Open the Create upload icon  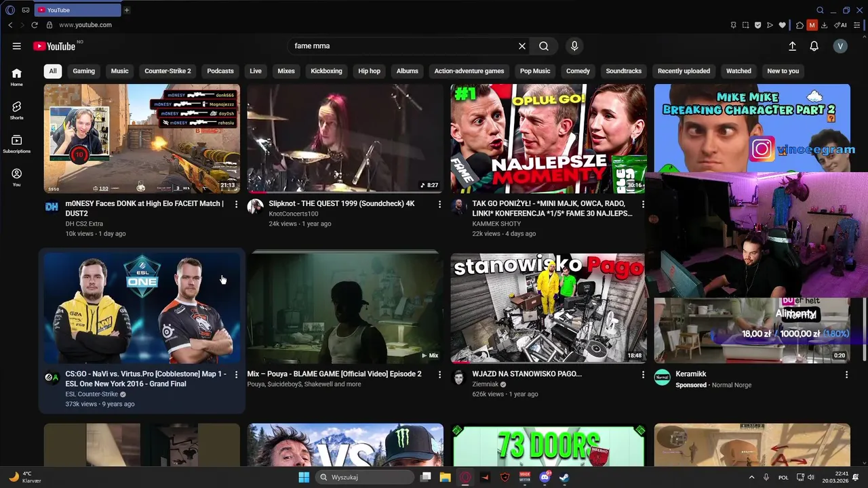pyautogui.click(x=792, y=46)
